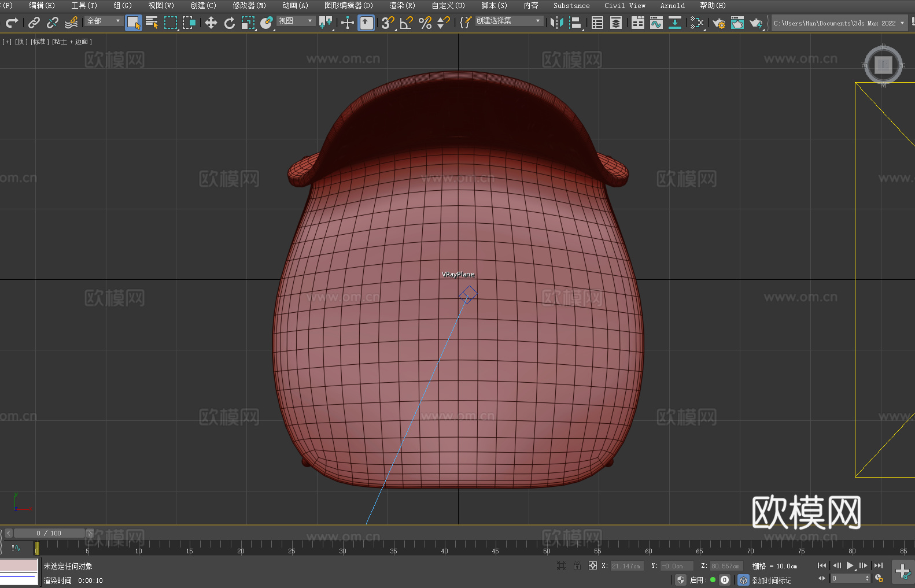Screen dimensions: 915x588
Task: Select the Rotate tool
Action: [230, 23]
